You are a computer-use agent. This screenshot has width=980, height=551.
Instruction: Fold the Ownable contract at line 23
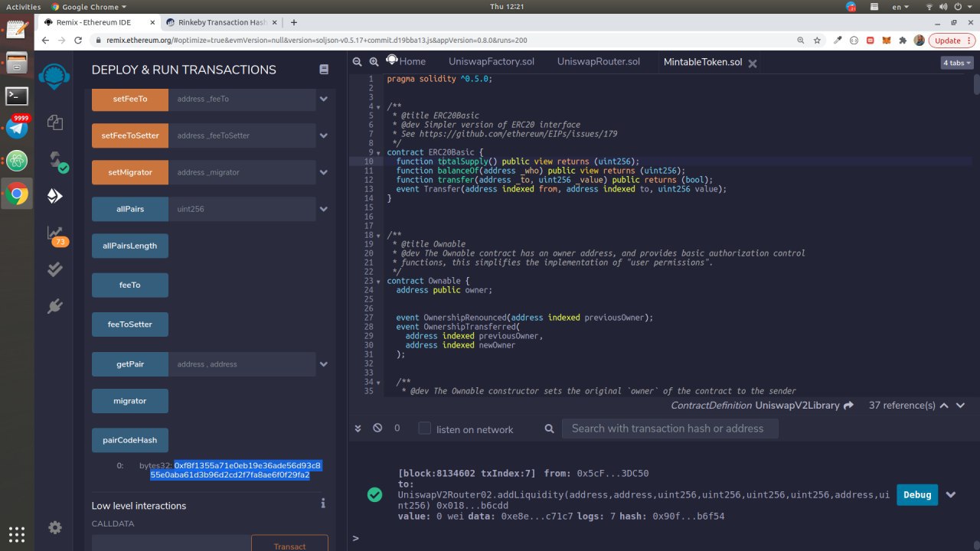[379, 281]
